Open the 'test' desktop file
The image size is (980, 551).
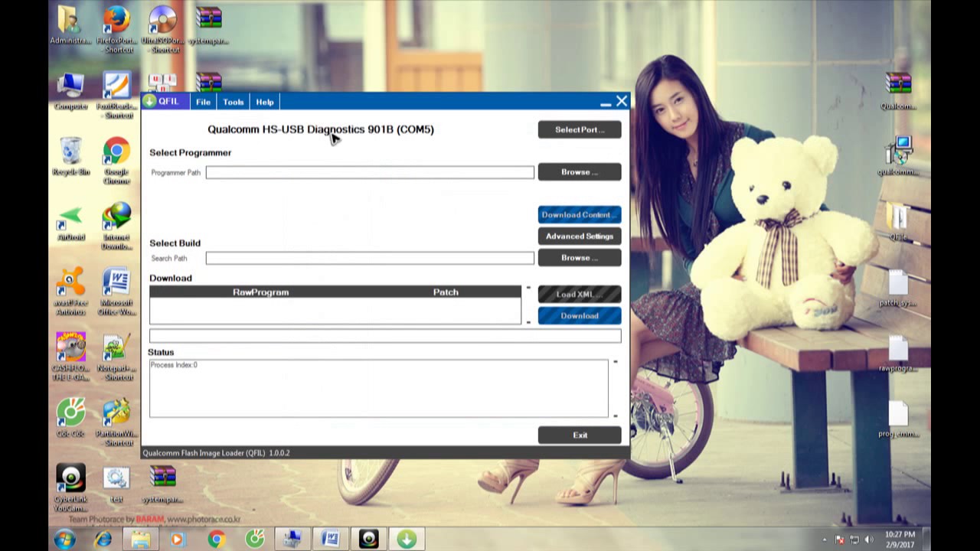coord(116,484)
